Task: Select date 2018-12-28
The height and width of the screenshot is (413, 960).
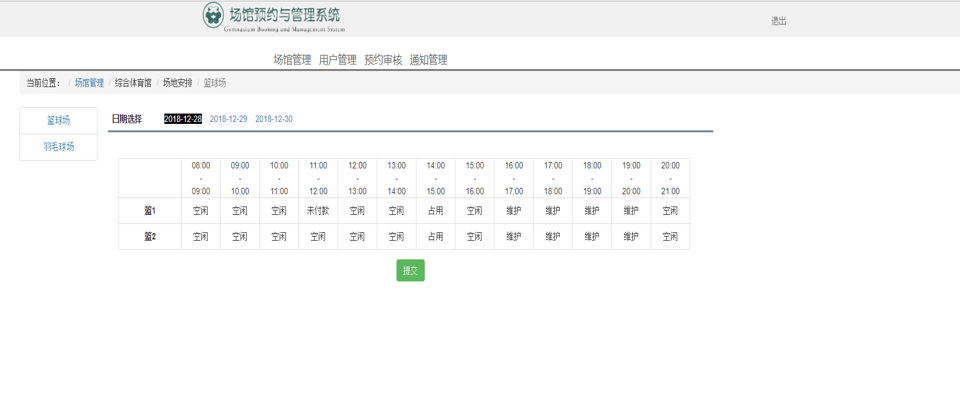Action: [x=182, y=119]
